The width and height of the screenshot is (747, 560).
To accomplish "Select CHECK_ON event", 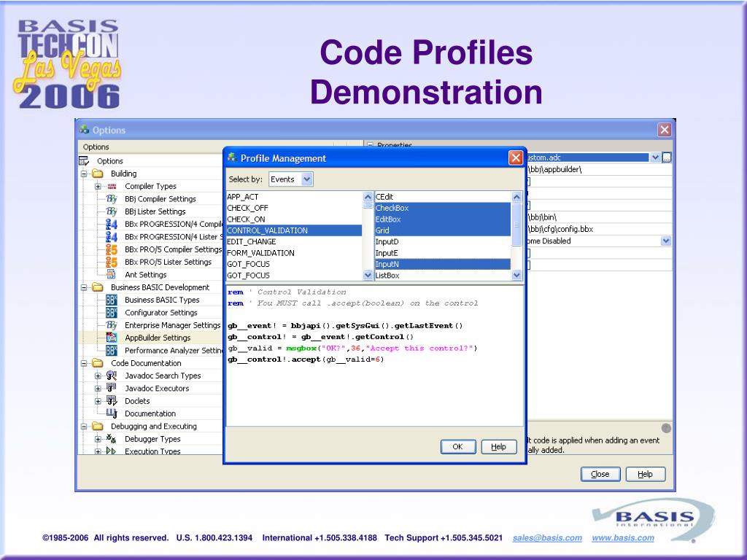I will click(294, 219).
